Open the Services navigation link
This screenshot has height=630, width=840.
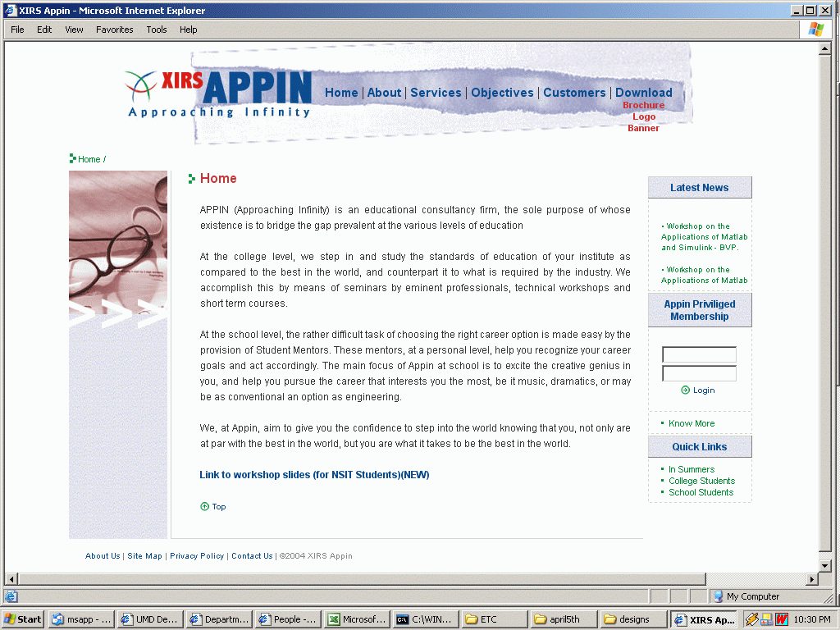[x=436, y=93]
